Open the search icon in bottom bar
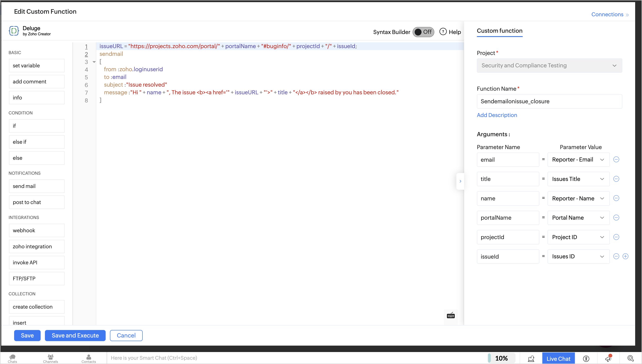 coord(630,358)
